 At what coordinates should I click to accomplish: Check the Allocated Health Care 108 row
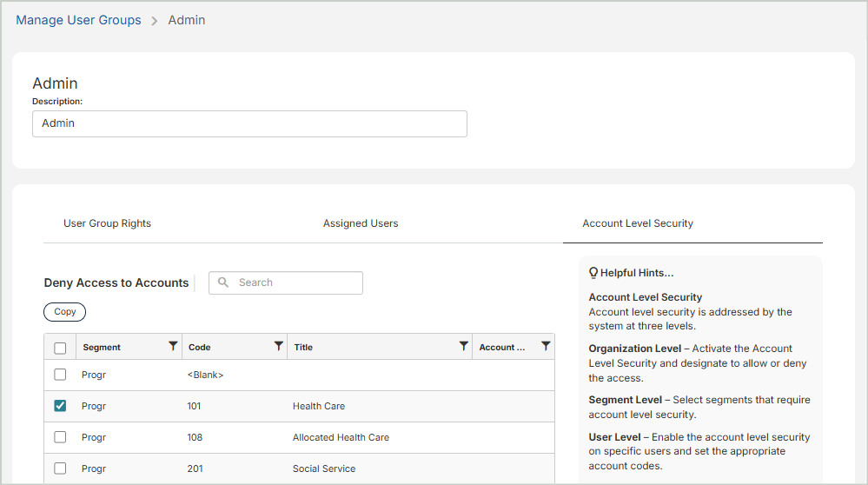(x=60, y=437)
